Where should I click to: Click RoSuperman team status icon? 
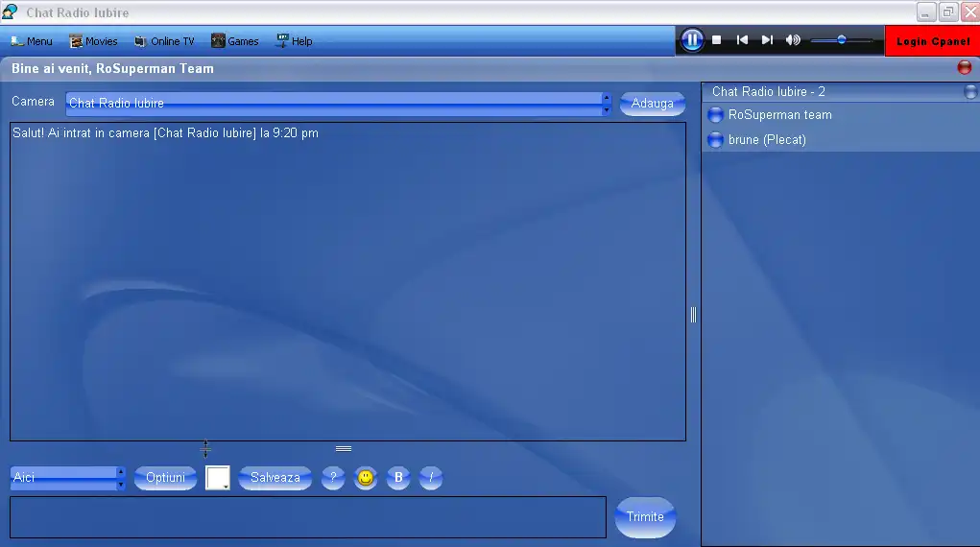point(715,115)
